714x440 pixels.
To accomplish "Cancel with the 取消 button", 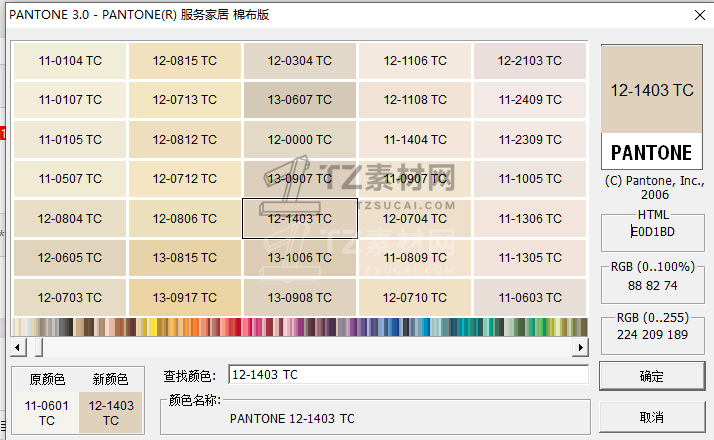I will tap(652, 417).
